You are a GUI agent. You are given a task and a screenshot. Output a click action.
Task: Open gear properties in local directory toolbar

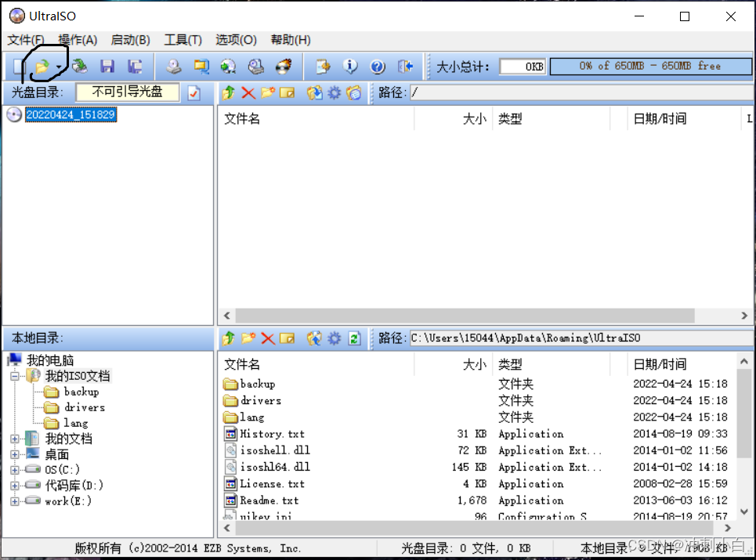[334, 338]
